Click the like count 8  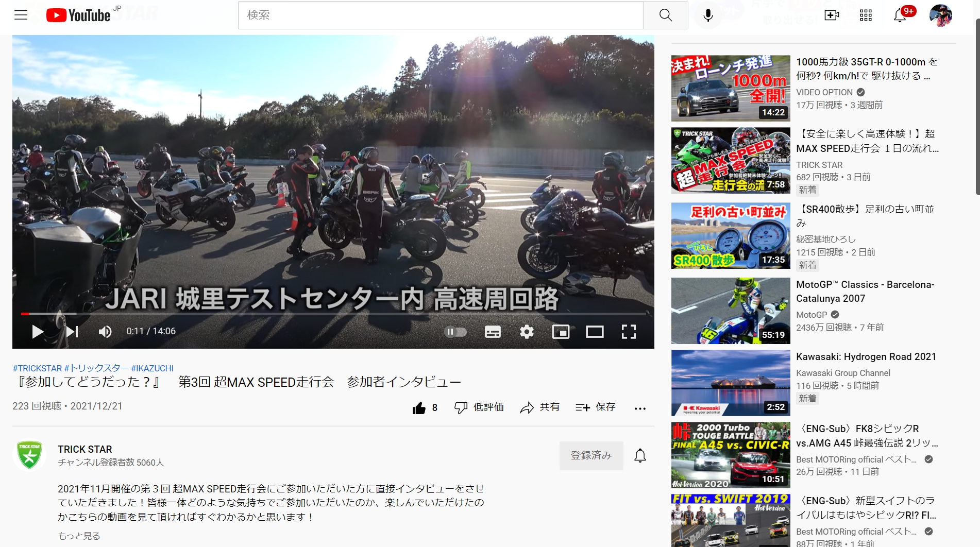tap(435, 408)
